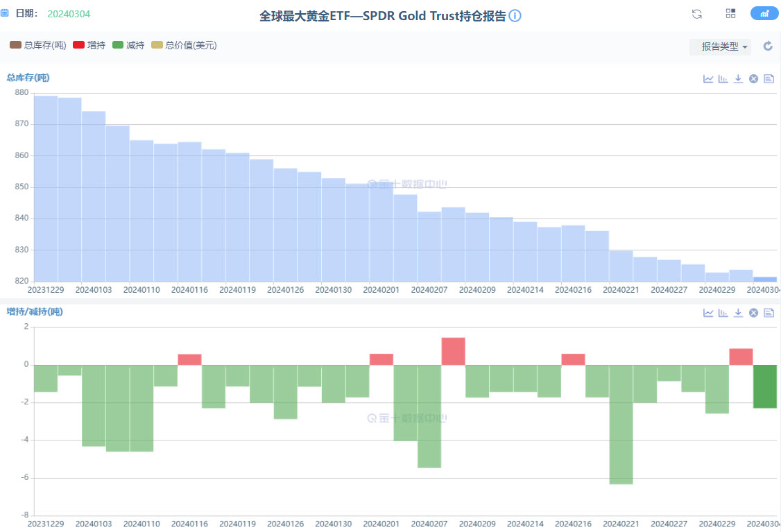Viewport: 781px width, 532px height.
Task: Open data view for 总库存 chart
Action: [769, 79]
